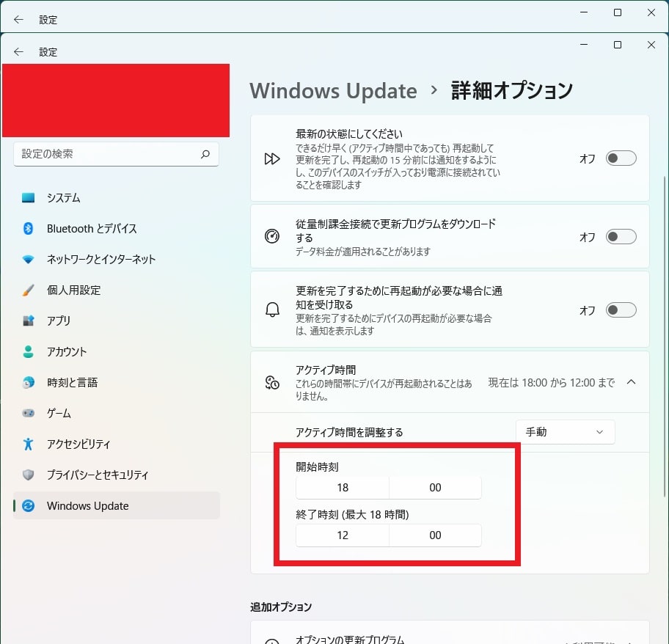Enable 従量制課金接続 download toggle
Viewport: 669px width, 644px height.
click(x=621, y=236)
